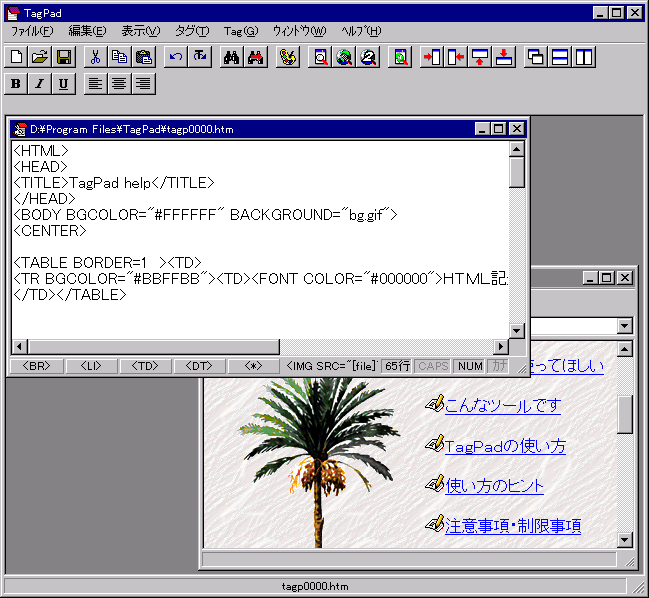Click the red arrow pointing right into panel icon
The height and width of the screenshot is (598, 649).
click(x=432, y=57)
